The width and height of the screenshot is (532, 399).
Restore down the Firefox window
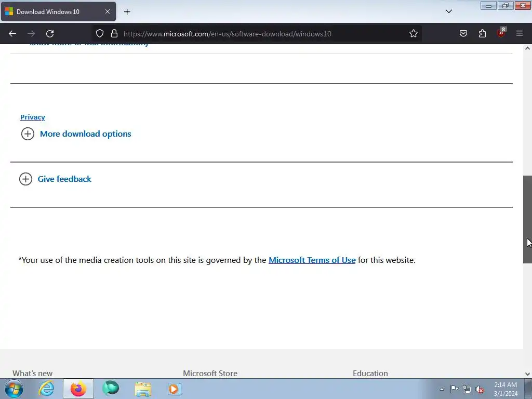click(x=506, y=6)
